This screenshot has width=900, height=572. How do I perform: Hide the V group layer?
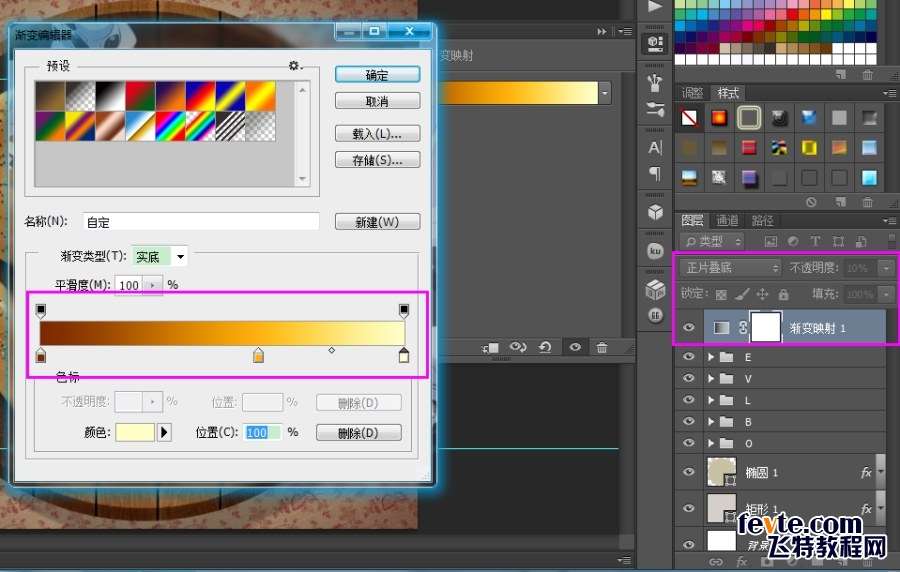688,379
